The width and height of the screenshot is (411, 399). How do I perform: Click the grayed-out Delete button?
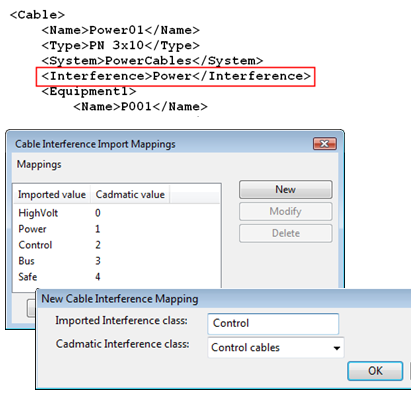(286, 233)
